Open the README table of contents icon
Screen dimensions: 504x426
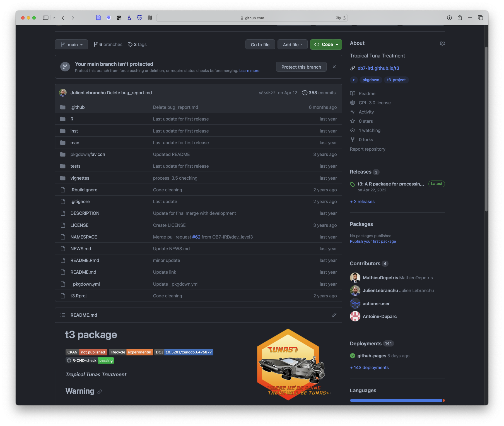63,315
